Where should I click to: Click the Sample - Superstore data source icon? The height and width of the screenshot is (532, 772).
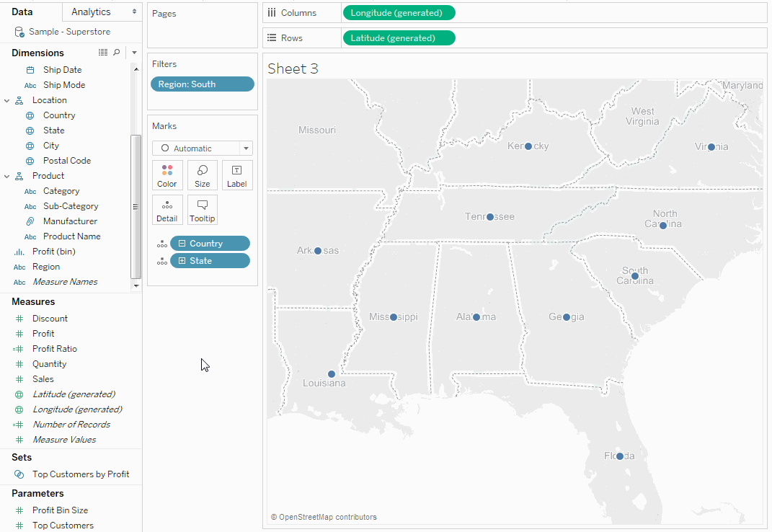tap(19, 32)
